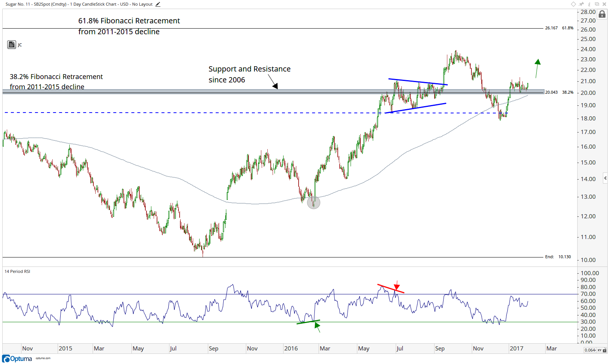Toggle the price scale padlock icon
Screen dimensions: 610x364
coord(602,14)
